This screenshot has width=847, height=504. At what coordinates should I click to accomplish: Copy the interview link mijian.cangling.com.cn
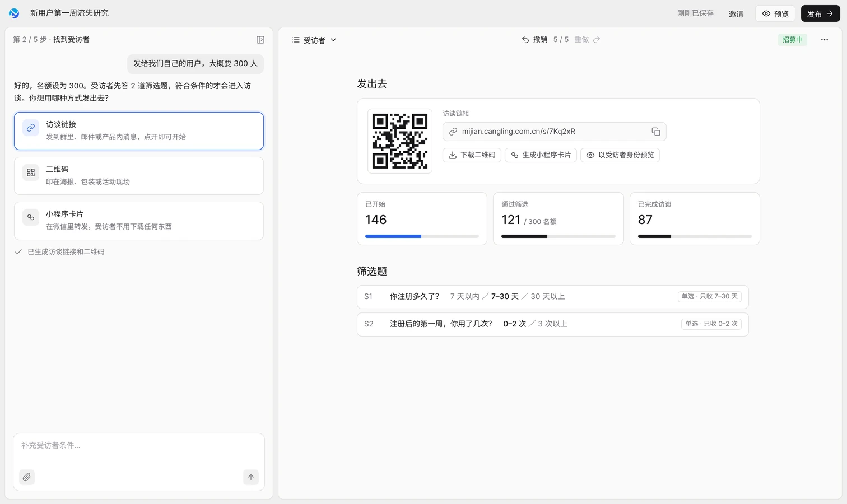[x=655, y=132]
